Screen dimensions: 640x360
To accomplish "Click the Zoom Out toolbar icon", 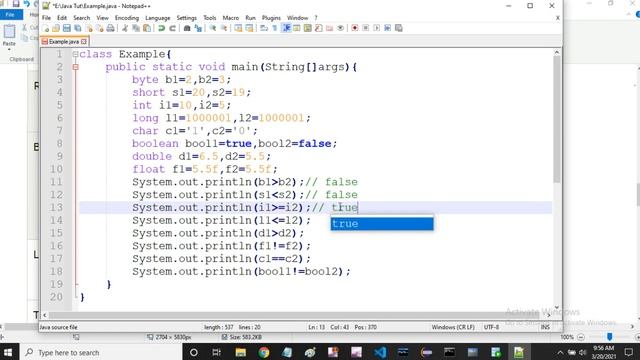I will point(224,28).
